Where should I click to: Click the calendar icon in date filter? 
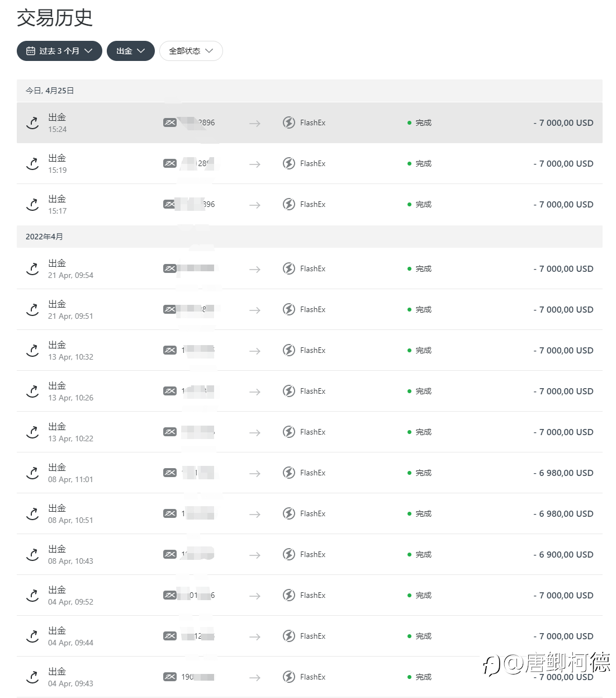tap(31, 51)
